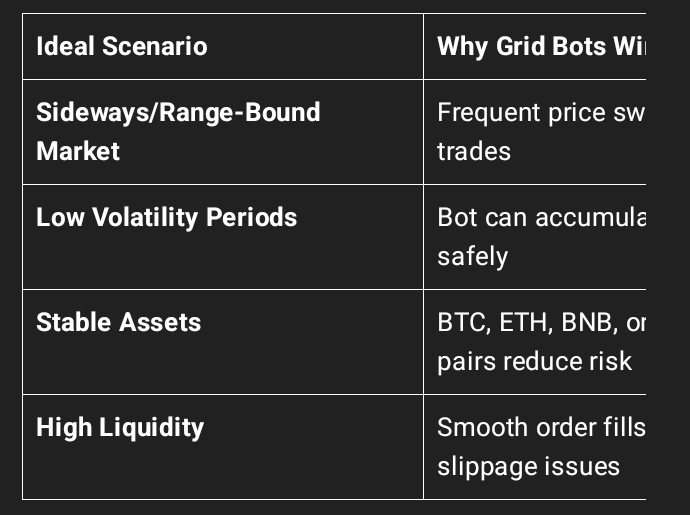This screenshot has width=690, height=515.
Task: Select the "Sideways/Range-Bound" text line
Action: pos(178,111)
